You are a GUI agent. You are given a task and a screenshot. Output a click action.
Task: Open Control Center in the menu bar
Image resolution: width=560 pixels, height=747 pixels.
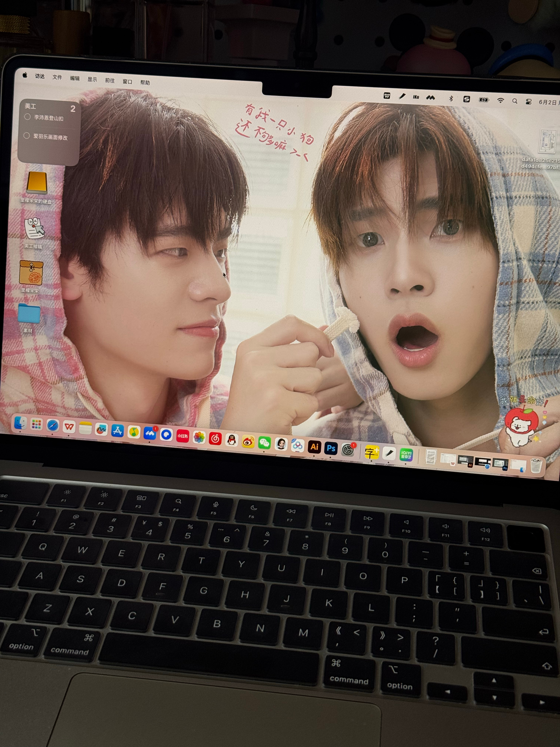(529, 102)
